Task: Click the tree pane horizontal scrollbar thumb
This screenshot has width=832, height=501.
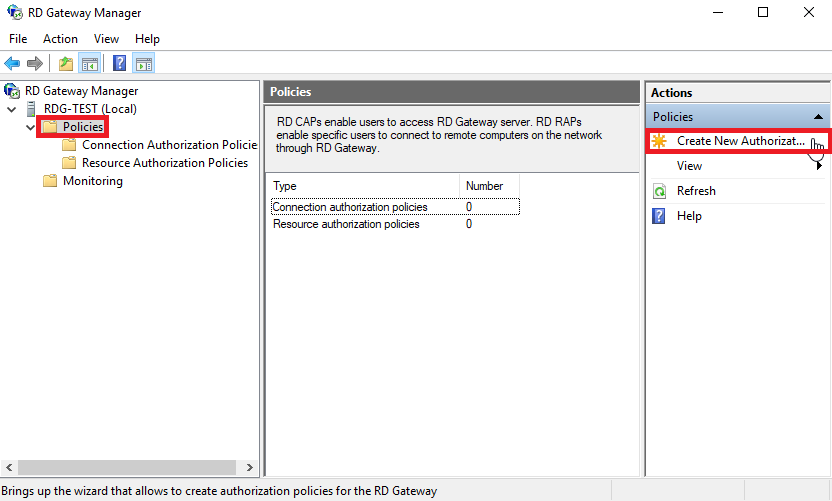Action: pos(127,468)
